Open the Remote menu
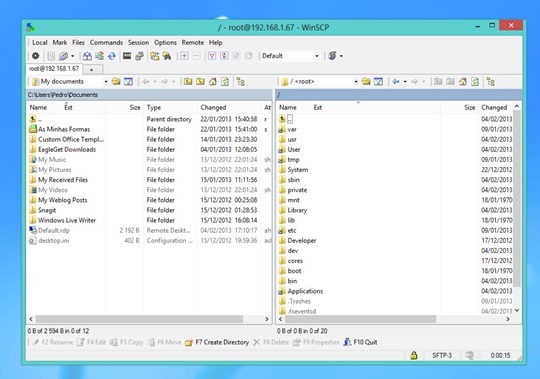Image resolution: width=540 pixels, height=379 pixels. point(193,42)
